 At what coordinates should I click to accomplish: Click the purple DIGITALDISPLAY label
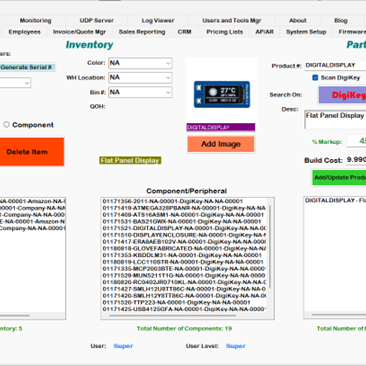221,127
